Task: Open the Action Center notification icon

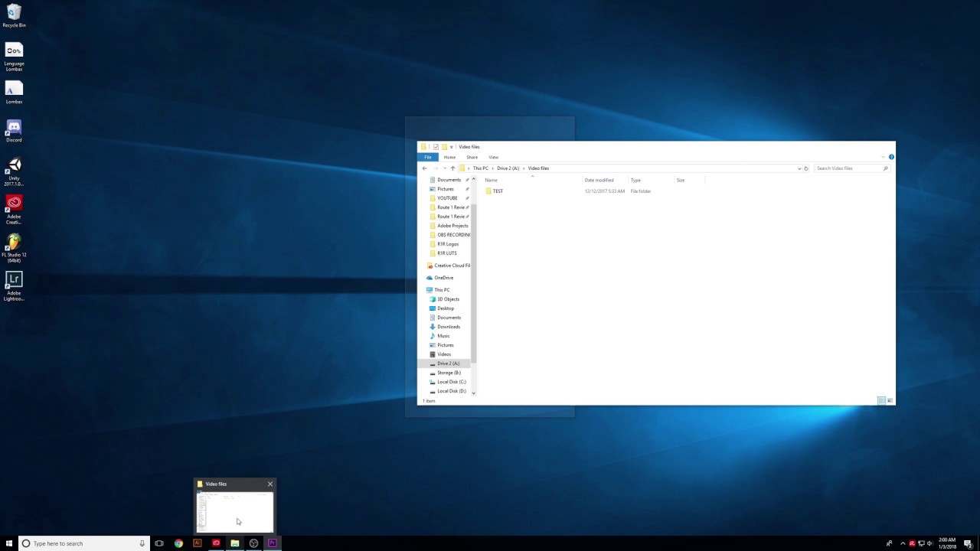Action: [x=968, y=543]
